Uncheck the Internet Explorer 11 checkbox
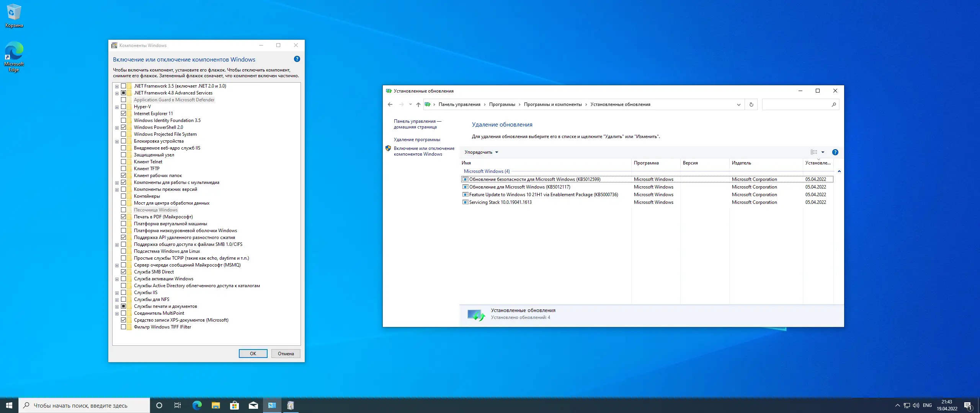This screenshot has width=980, height=413. (x=124, y=114)
